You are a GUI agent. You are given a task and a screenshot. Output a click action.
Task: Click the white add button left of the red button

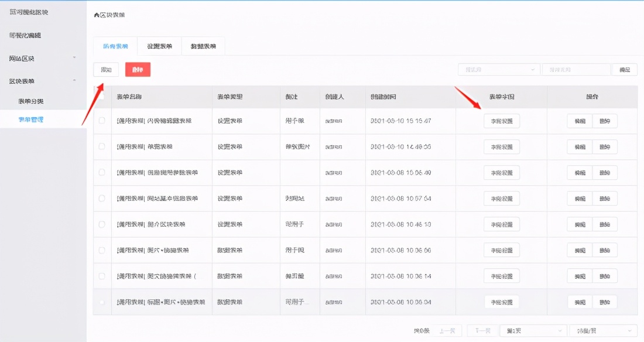pos(105,69)
